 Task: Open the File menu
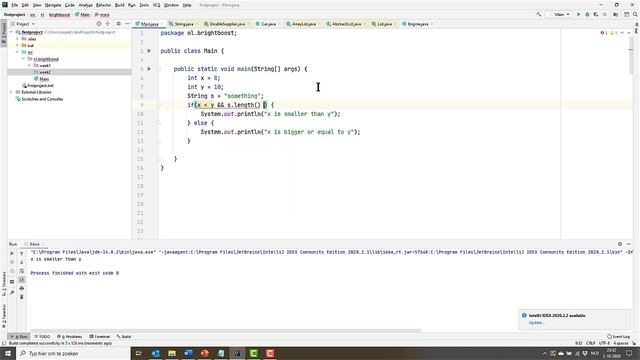15,5
